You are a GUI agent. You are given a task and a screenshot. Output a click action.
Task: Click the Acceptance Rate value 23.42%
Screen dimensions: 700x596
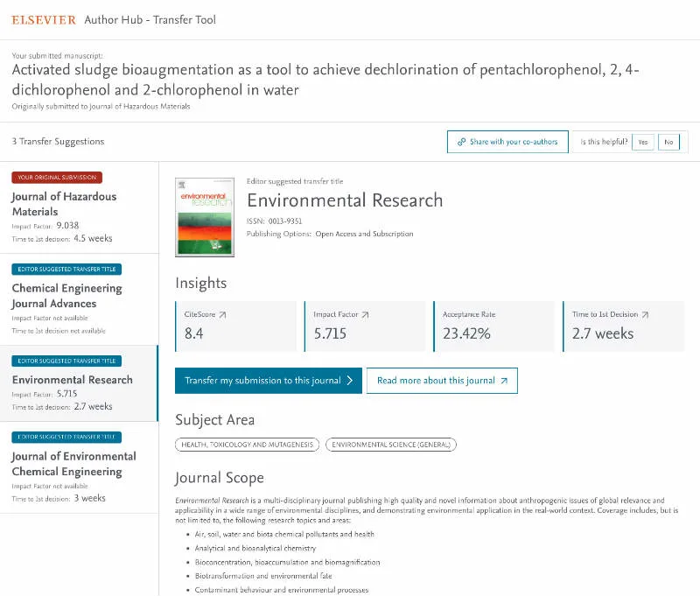[466, 333]
